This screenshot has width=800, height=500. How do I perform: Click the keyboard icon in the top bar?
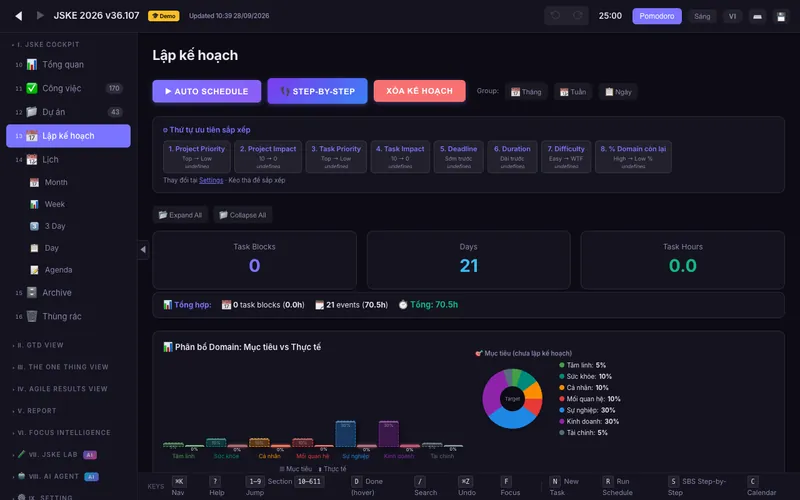coord(757,16)
